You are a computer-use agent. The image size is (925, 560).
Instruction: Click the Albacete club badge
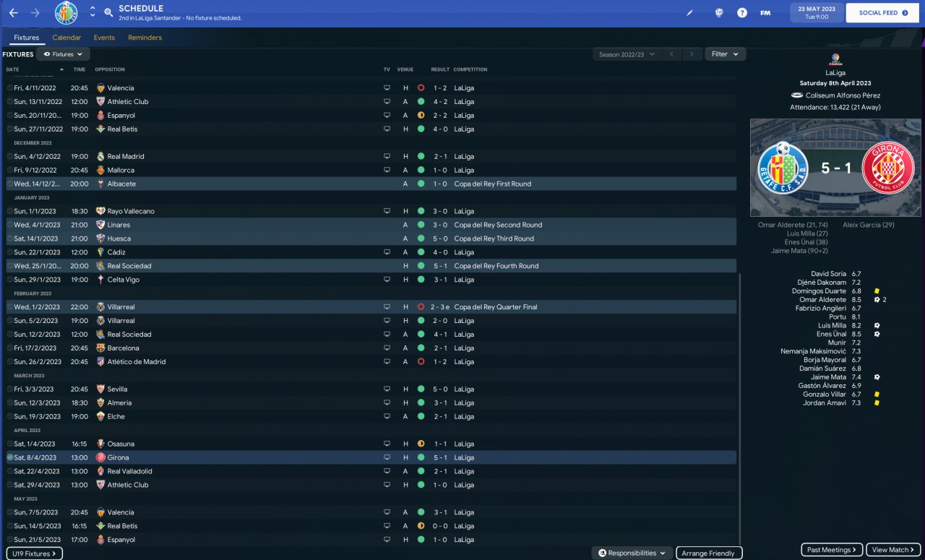click(x=100, y=184)
